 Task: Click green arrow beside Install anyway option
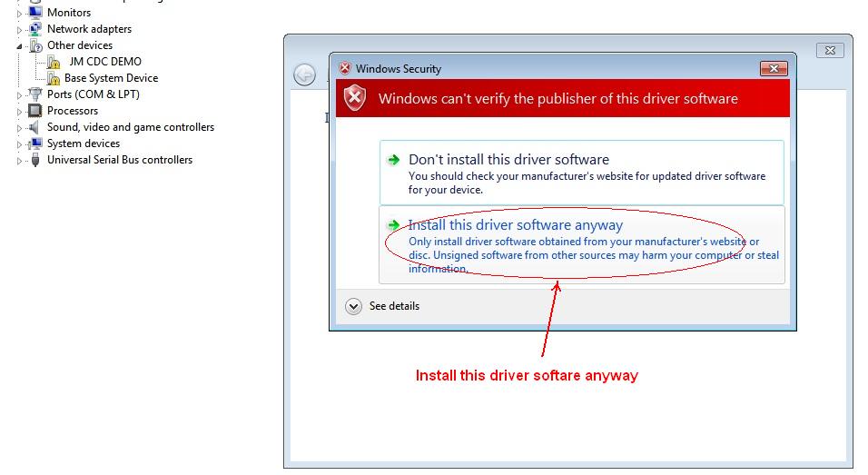393,225
